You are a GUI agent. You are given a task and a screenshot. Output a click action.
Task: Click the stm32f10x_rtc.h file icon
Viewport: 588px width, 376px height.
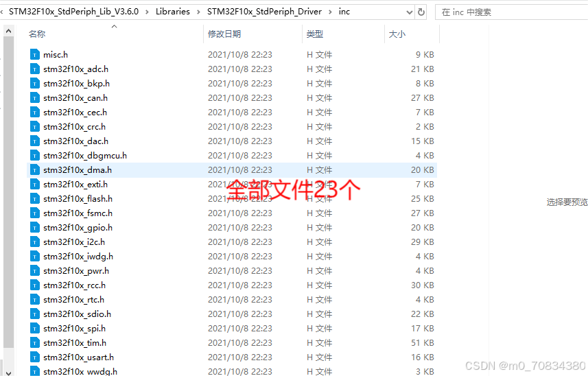(x=34, y=300)
